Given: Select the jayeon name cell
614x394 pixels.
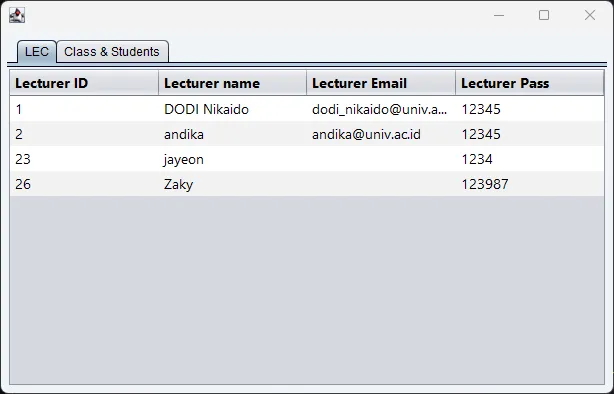Looking at the screenshot, I should pyautogui.click(x=233, y=159).
